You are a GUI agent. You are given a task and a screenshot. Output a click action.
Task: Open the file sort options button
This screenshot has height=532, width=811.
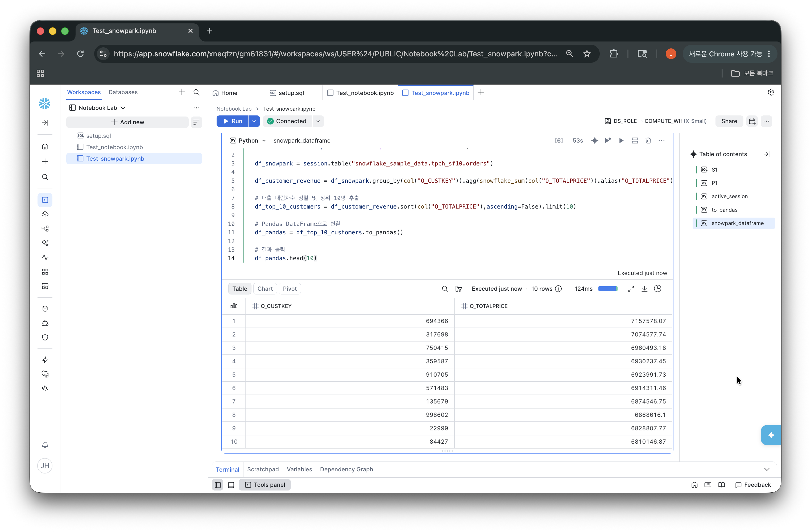pos(196,122)
